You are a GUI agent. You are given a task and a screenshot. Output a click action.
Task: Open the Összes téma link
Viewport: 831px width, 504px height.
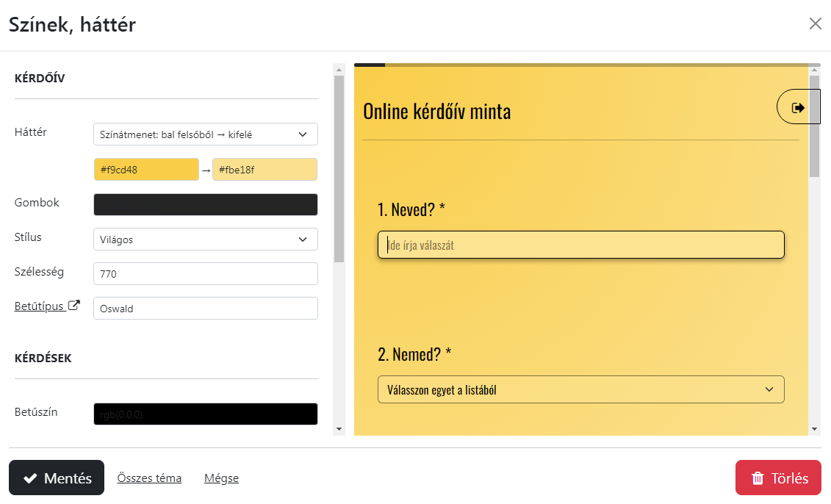[149, 478]
